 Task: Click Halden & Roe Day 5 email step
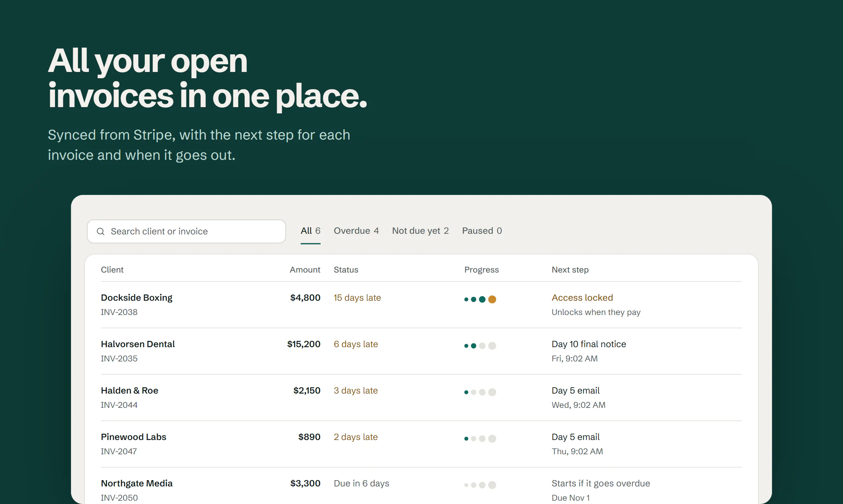tap(575, 391)
